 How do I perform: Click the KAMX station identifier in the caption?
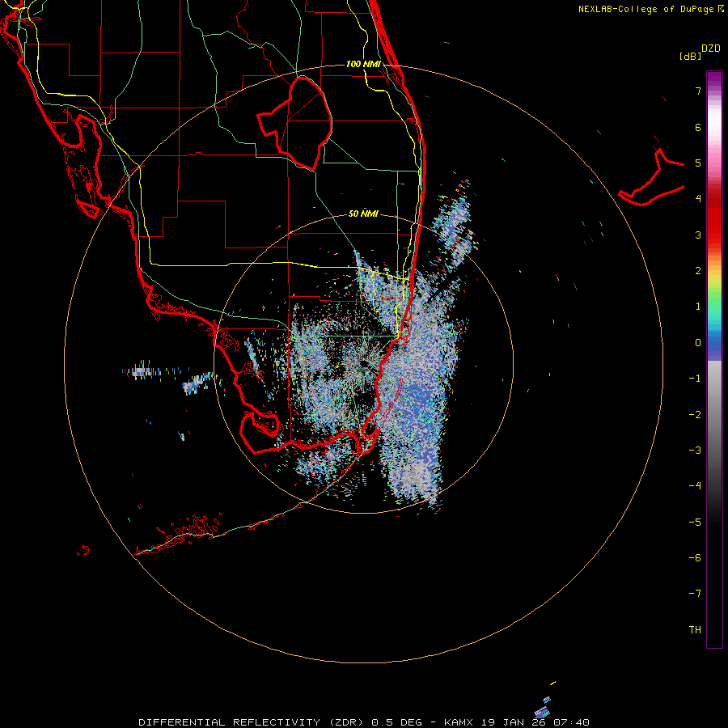point(459,722)
